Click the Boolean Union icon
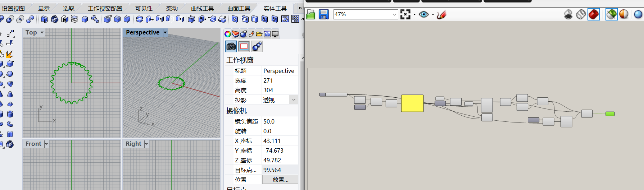The height and width of the screenshot is (190, 644). point(1,19)
